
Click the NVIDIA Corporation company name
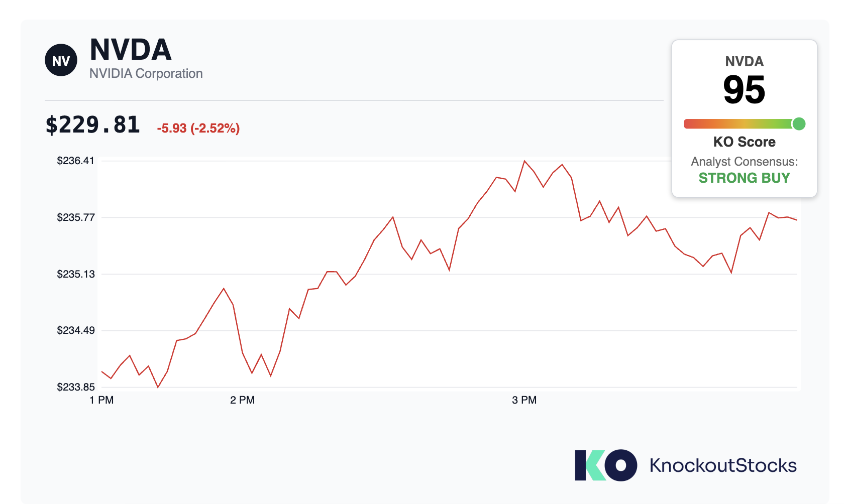point(146,73)
